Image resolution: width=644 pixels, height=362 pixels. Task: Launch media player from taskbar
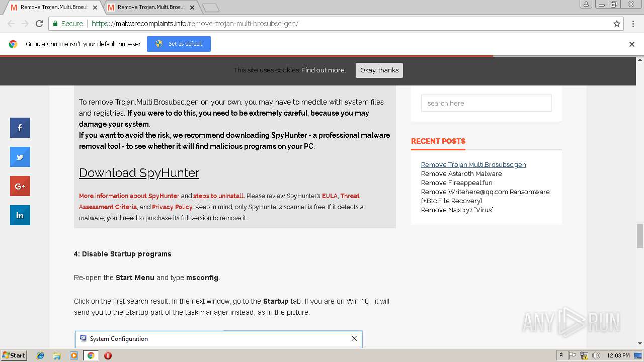[x=74, y=355]
